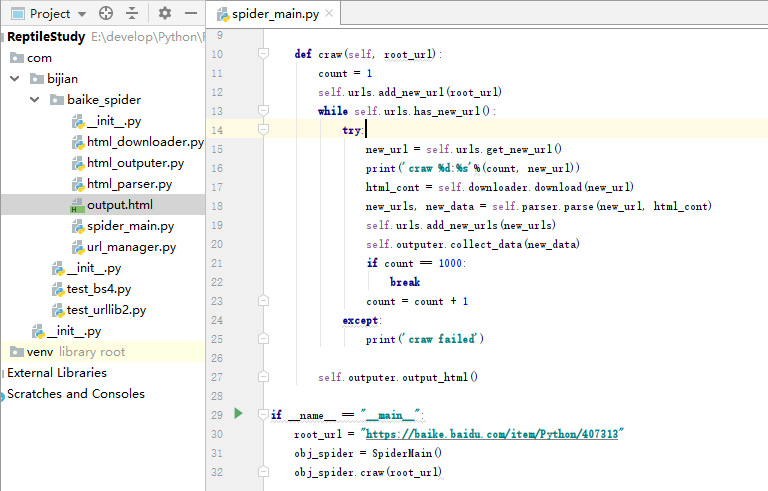Image resolution: width=768 pixels, height=491 pixels.
Task: Click the Collapse All icon in Project panel
Action: pos(132,14)
